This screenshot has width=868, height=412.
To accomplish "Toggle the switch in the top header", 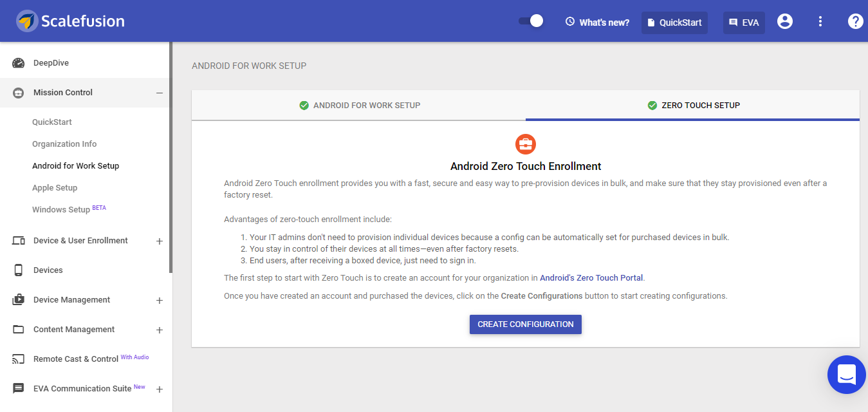I will click(x=531, y=21).
